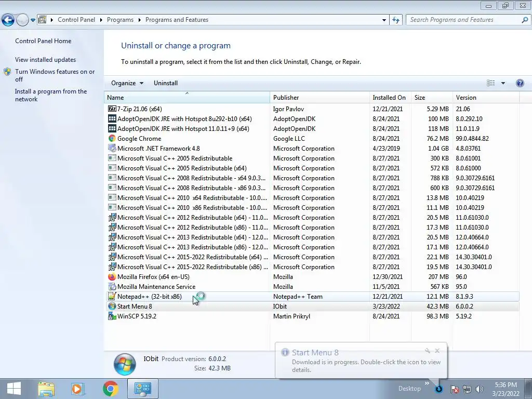Click the search magnifier icon
This screenshot has width=532, height=399.
pos(525,20)
